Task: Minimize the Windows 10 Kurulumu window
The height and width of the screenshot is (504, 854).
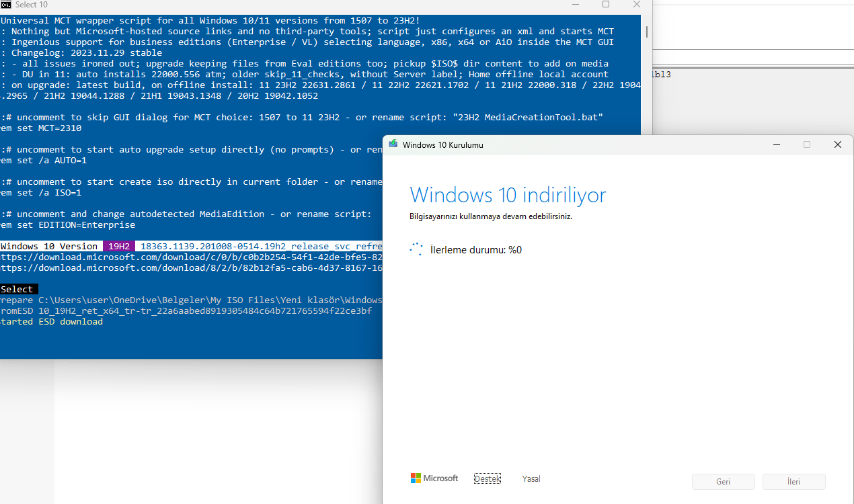Action: click(x=777, y=144)
